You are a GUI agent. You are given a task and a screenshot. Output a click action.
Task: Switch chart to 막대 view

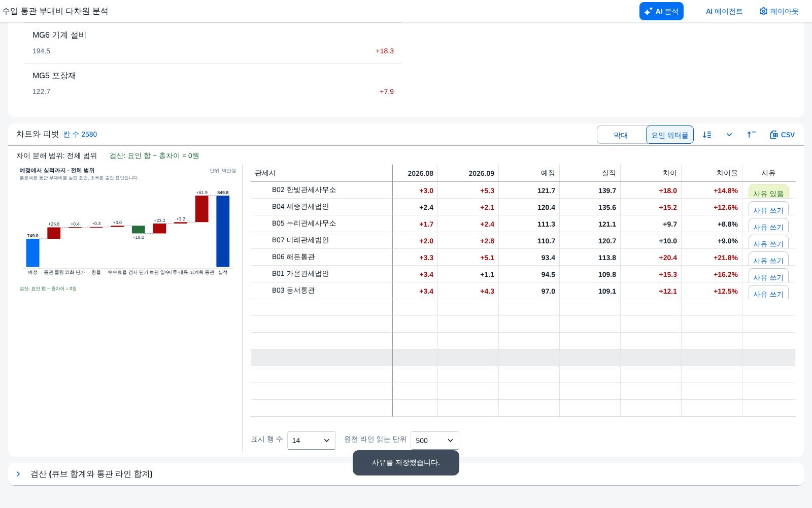coord(621,135)
